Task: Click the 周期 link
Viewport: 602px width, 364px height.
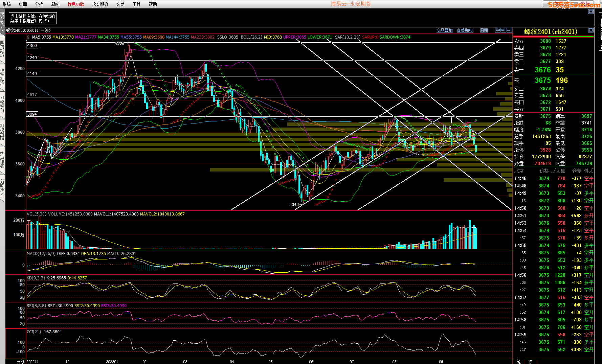Action: (484, 30)
